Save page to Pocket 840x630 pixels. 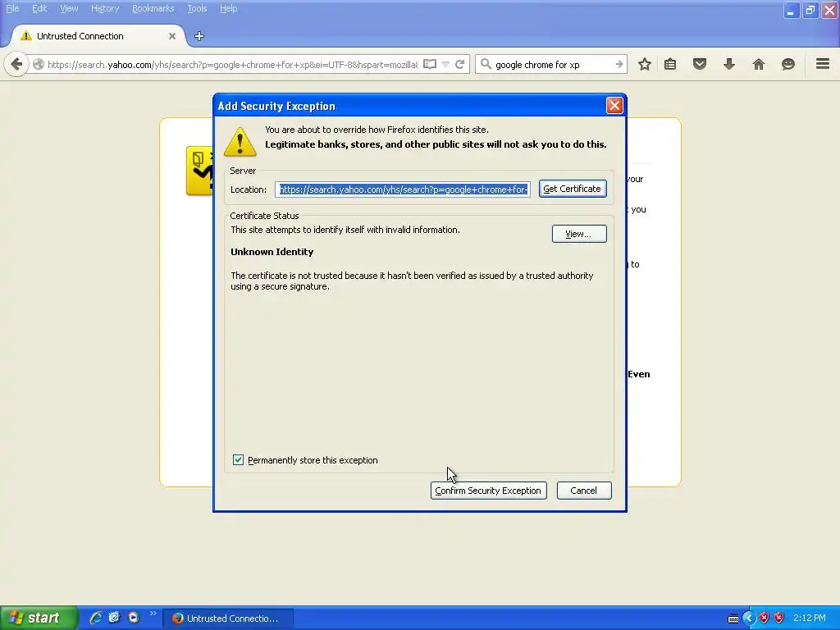coord(700,64)
